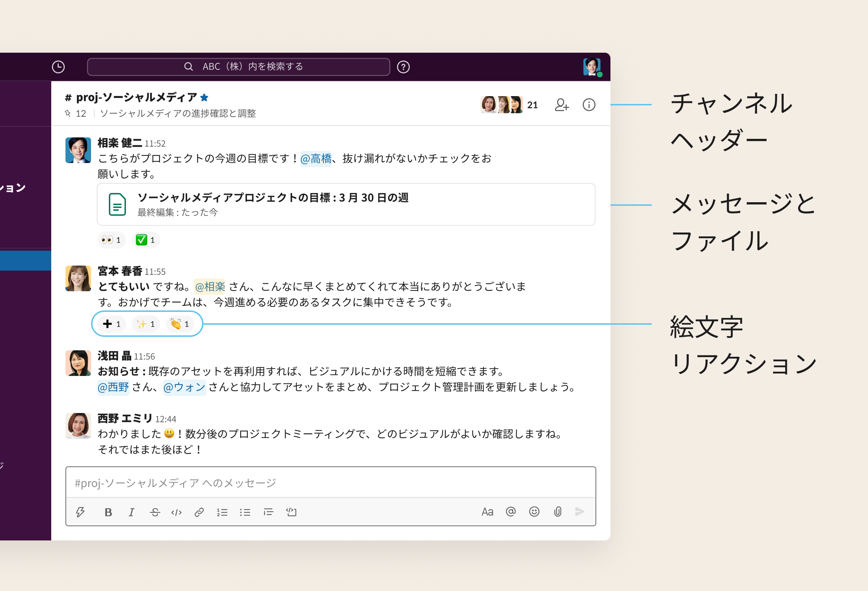
Task: Click the @高橋 mention
Action: [316, 158]
